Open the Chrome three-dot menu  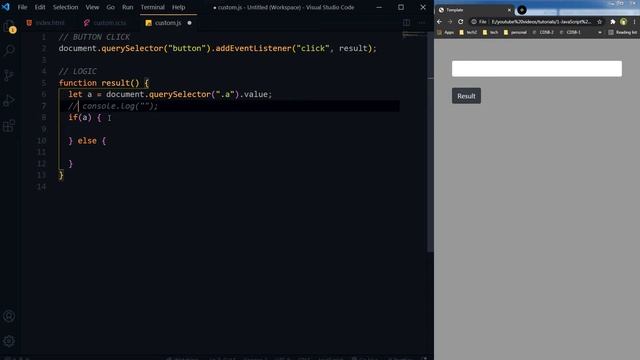pos(634,22)
